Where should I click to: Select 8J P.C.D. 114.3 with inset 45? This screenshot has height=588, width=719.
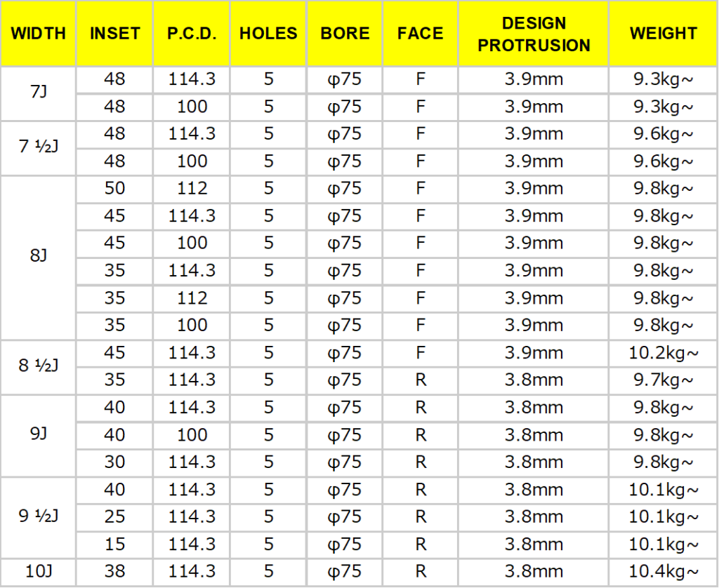pos(192,217)
